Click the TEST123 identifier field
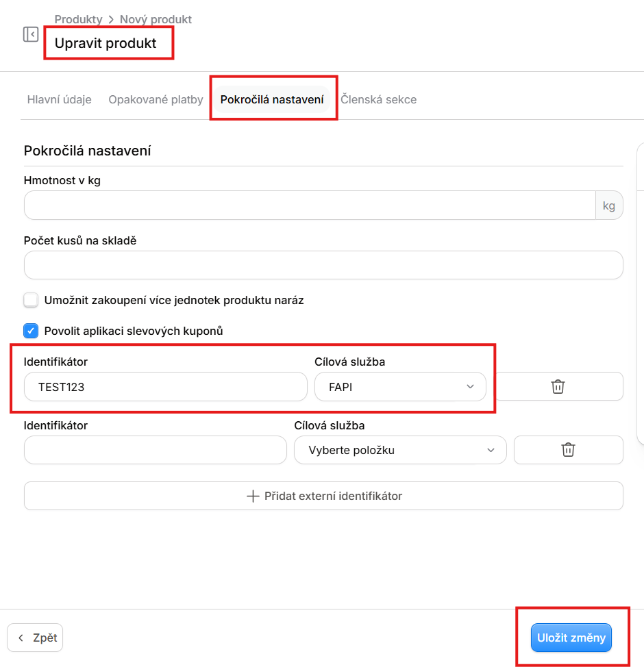 [x=166, y=387]
